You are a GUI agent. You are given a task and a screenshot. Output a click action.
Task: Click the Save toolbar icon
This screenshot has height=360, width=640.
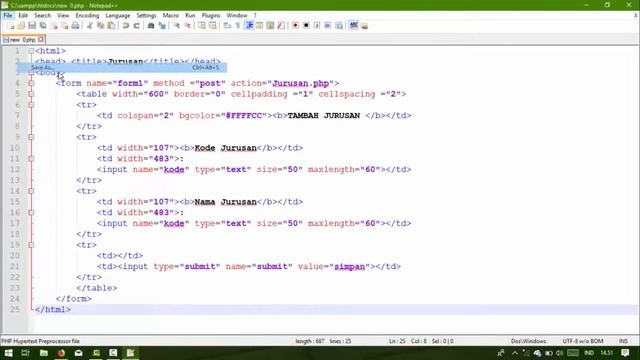tap(32, 26)
